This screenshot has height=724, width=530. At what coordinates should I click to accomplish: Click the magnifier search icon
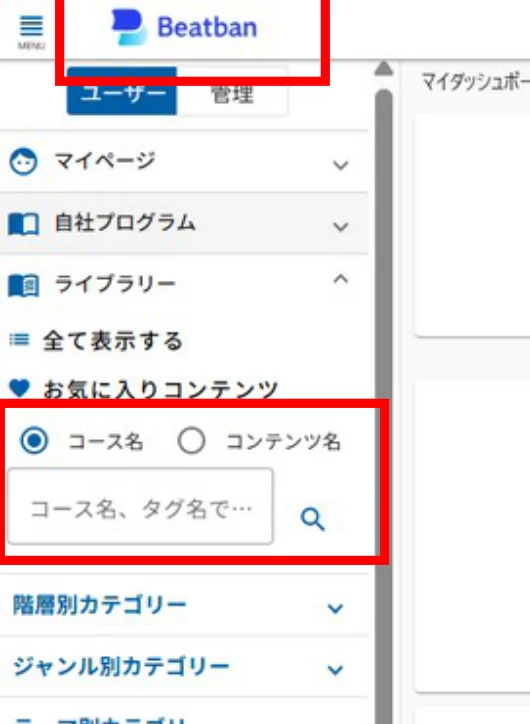click(x=313, y=519)
